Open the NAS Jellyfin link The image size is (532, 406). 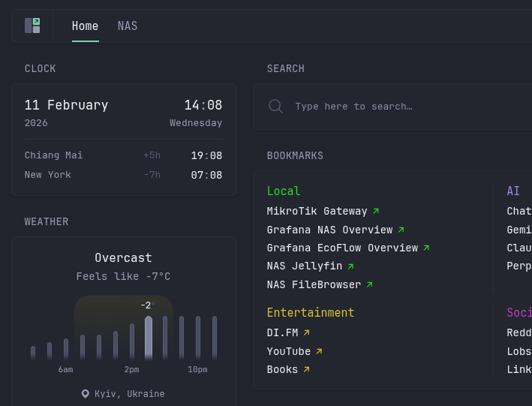304,266
